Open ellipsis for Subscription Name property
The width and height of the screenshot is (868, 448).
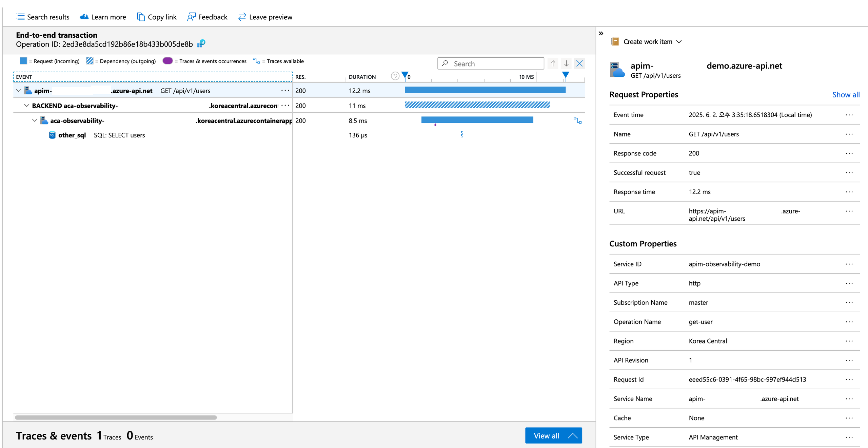tap(849, 302)
